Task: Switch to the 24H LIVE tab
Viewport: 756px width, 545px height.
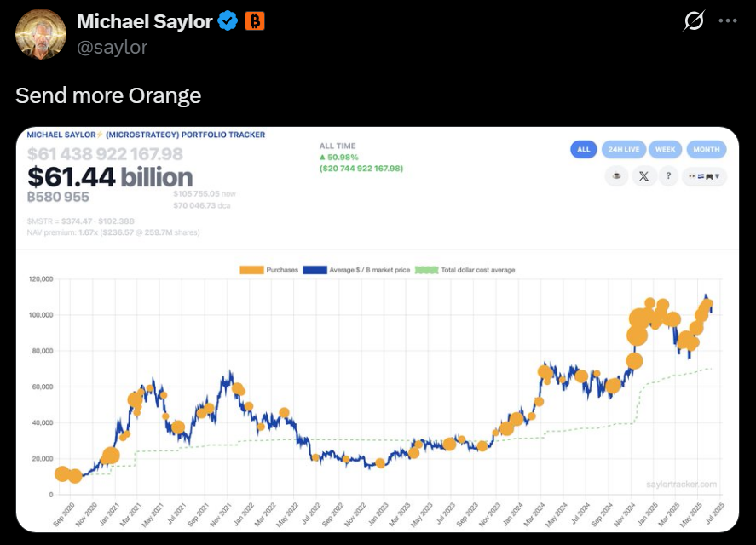Action: pyautogui.click(x=622, y=149)
